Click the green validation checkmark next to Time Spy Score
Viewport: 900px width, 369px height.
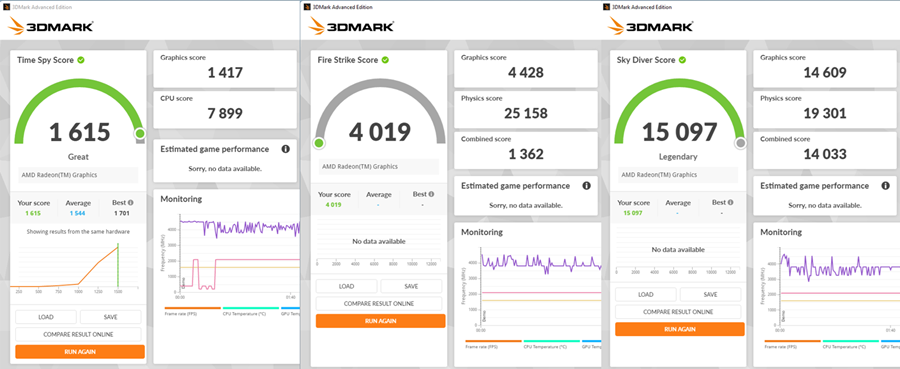coord(81,60)
